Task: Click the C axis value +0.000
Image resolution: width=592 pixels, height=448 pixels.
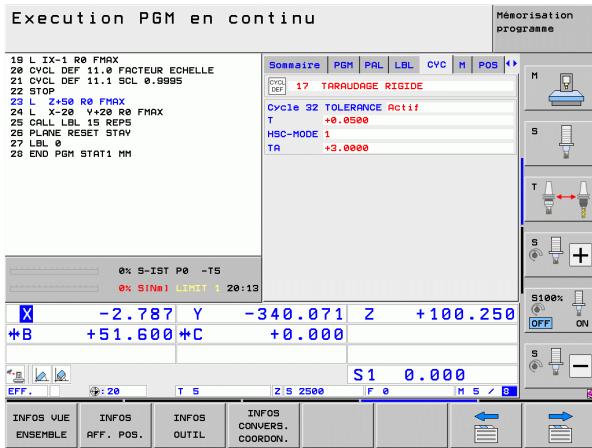Action: 307,334
